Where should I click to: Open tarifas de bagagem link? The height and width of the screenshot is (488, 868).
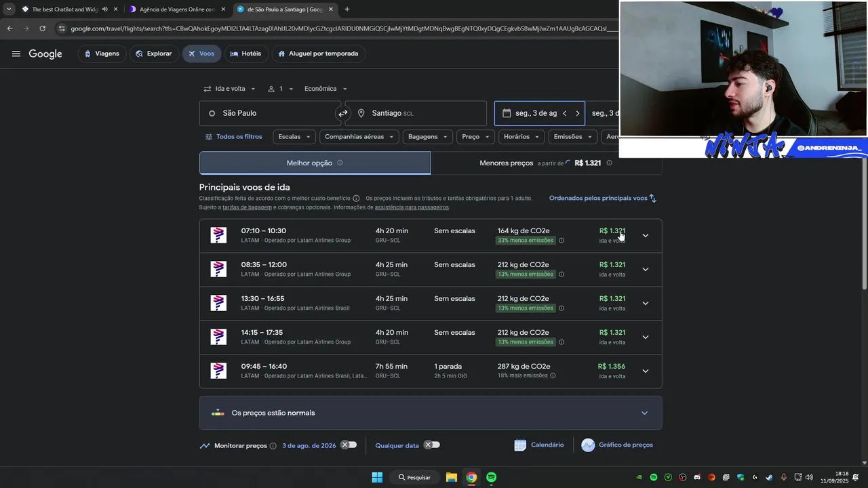pos(247,207)
